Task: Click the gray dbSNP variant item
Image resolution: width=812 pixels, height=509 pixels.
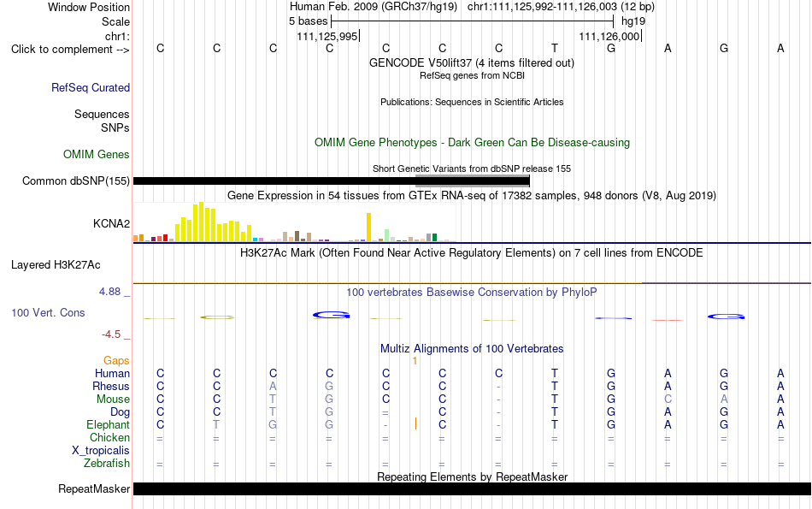Action: pyautogui.click(x=473, y=179)
